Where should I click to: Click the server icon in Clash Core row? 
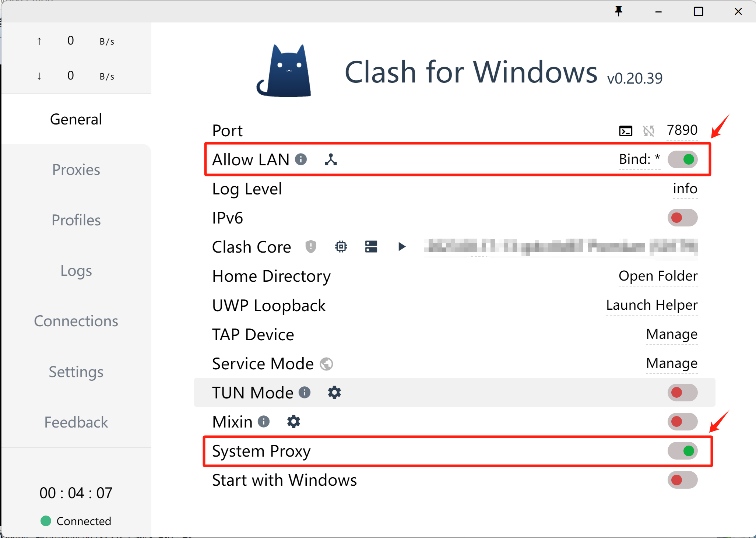click(x=371, y=246)
